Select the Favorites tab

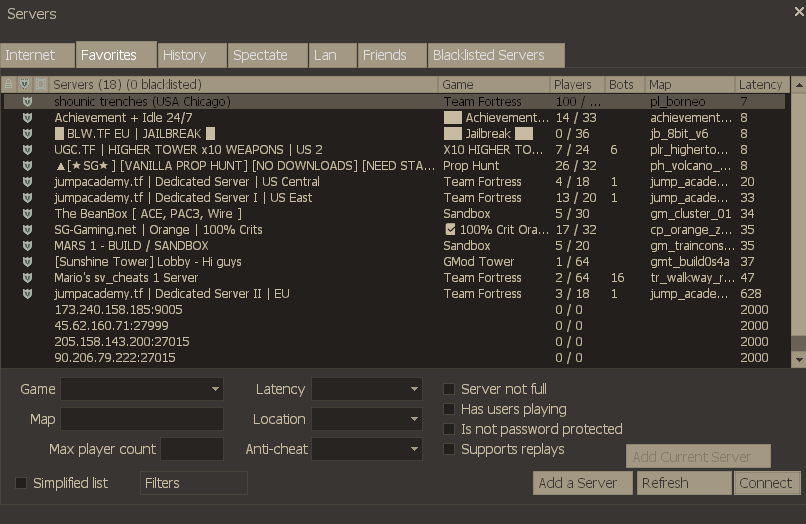coord(116,55)
